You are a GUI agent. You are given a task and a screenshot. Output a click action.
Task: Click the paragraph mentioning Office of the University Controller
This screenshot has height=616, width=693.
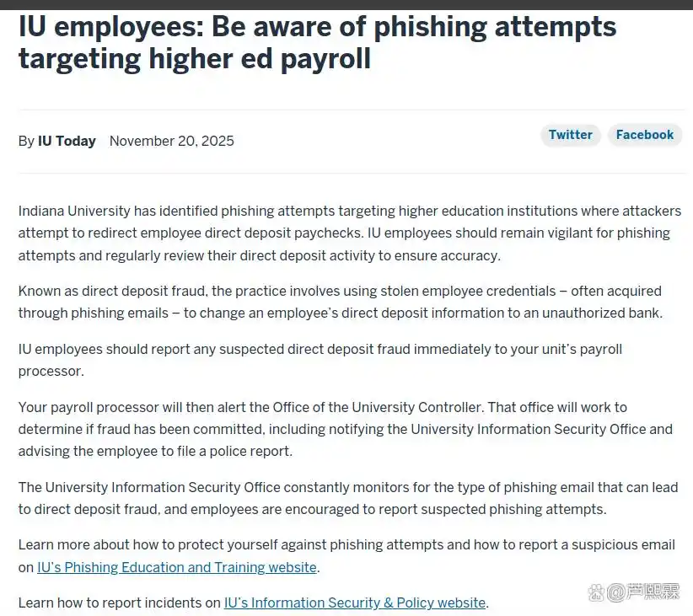coord(345,429)
